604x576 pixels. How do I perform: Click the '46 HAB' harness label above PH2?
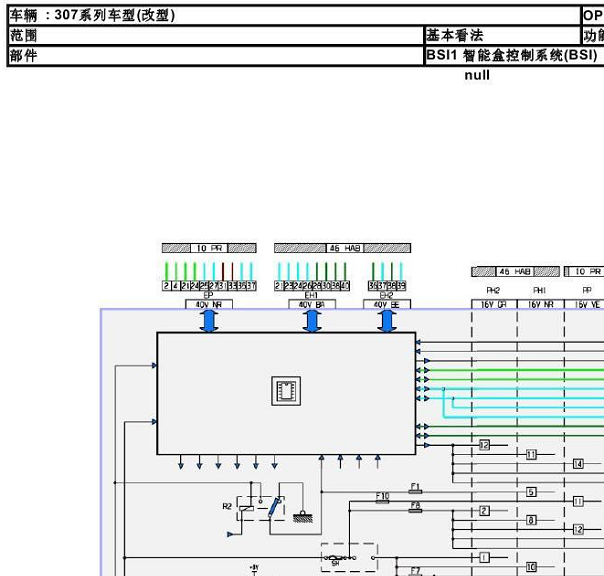[515, 272]
